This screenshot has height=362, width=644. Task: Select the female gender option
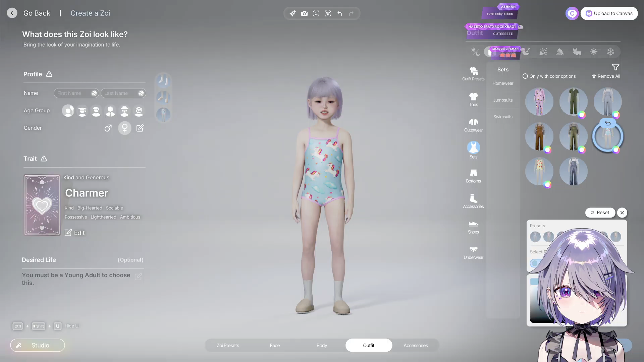click(124, 128)
